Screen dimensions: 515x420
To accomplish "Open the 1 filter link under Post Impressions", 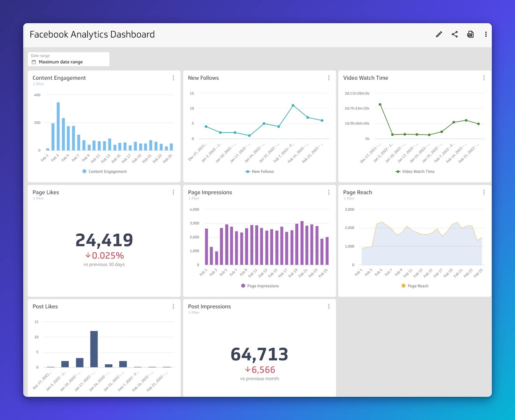I will pyautogui.click(x=194, y=313).
